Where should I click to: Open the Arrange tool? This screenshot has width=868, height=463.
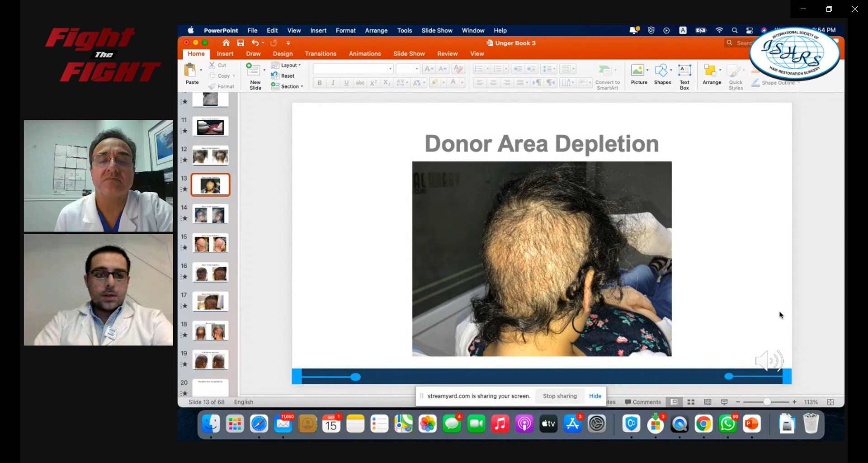click(x=712, y=75)
